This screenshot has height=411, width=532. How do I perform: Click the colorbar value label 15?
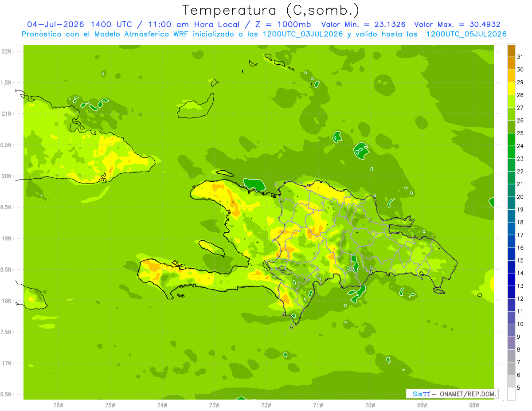click(520, 260)
